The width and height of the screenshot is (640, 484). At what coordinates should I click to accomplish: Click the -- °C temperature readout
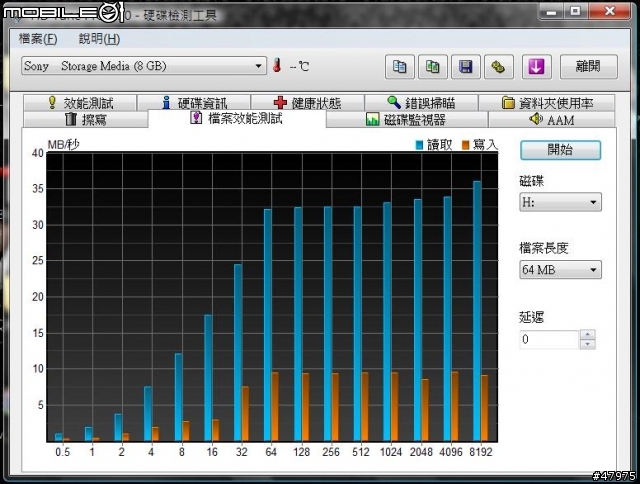click(299, 66)
